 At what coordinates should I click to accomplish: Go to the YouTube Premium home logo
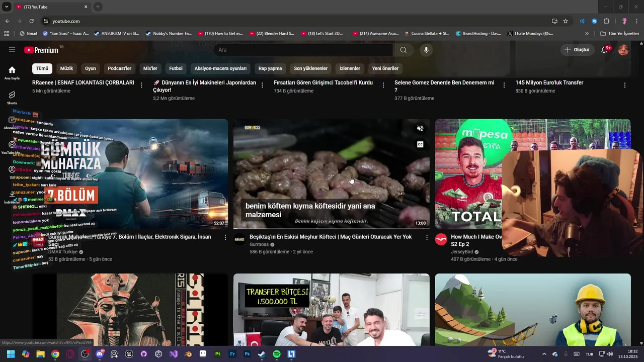(41, 50)
